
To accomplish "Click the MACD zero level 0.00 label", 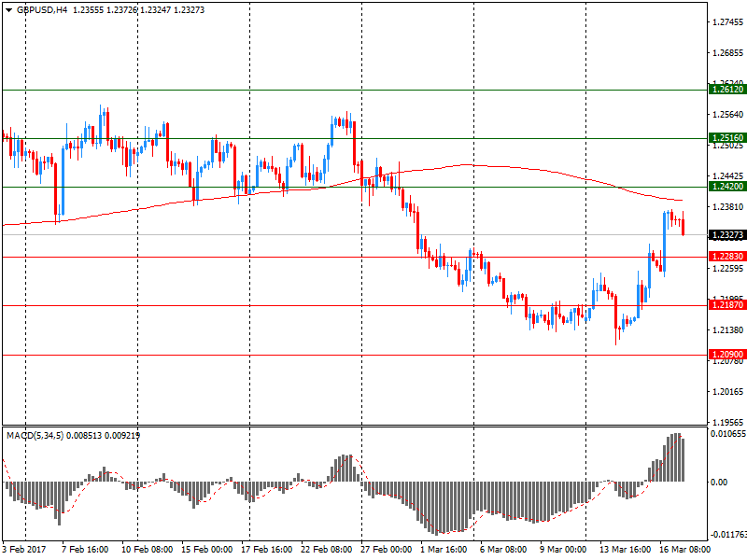I will pyautogui.click(x=719, y=483).
